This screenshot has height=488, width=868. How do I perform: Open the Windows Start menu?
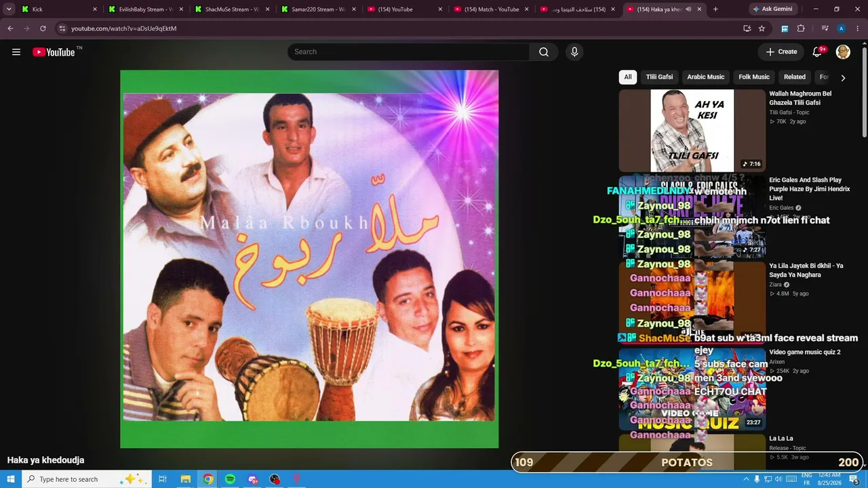[x=11, y=479]
